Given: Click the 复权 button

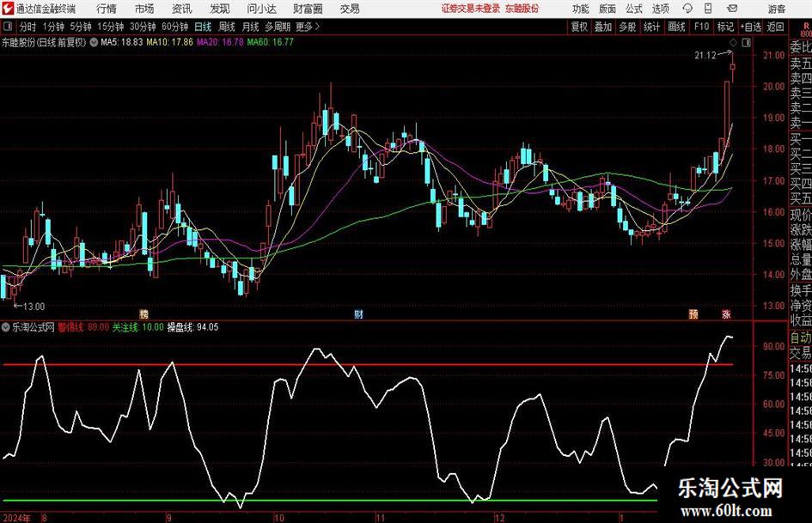Looking at the screenshot, I should coord(578,27).
